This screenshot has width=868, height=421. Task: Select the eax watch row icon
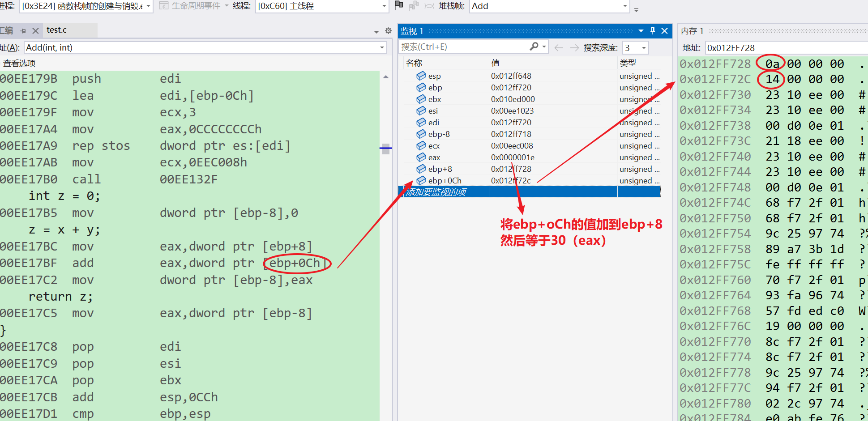[x=421, y=157]
